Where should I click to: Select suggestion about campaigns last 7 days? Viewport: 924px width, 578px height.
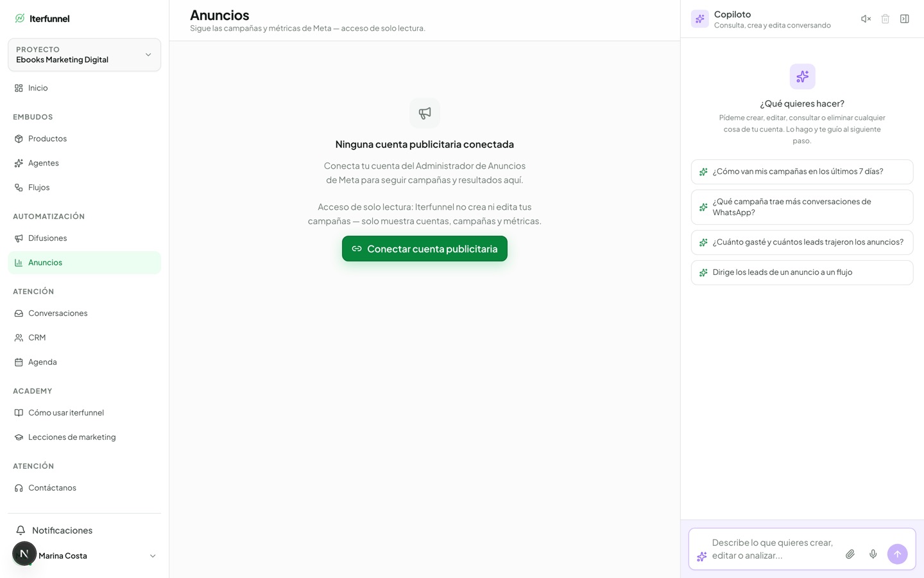802,171
